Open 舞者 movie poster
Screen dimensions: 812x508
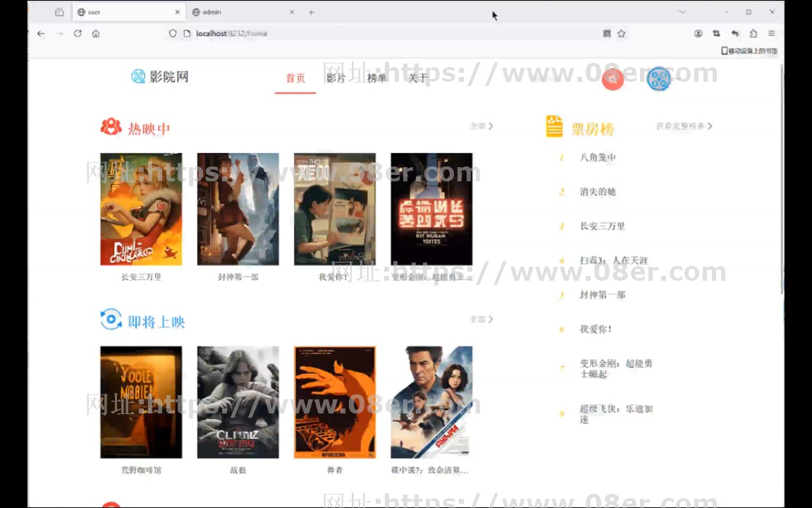pos(335,402)
